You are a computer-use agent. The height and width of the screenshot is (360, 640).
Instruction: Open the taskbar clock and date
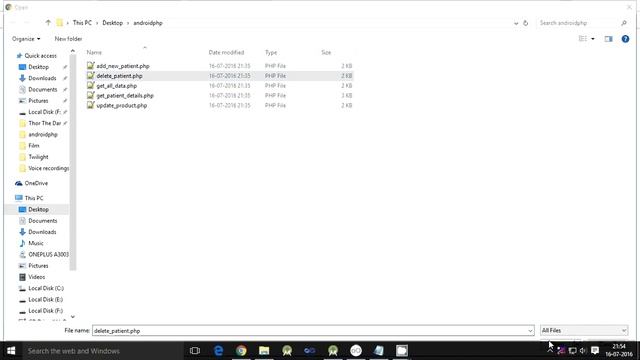pos(619,351)
